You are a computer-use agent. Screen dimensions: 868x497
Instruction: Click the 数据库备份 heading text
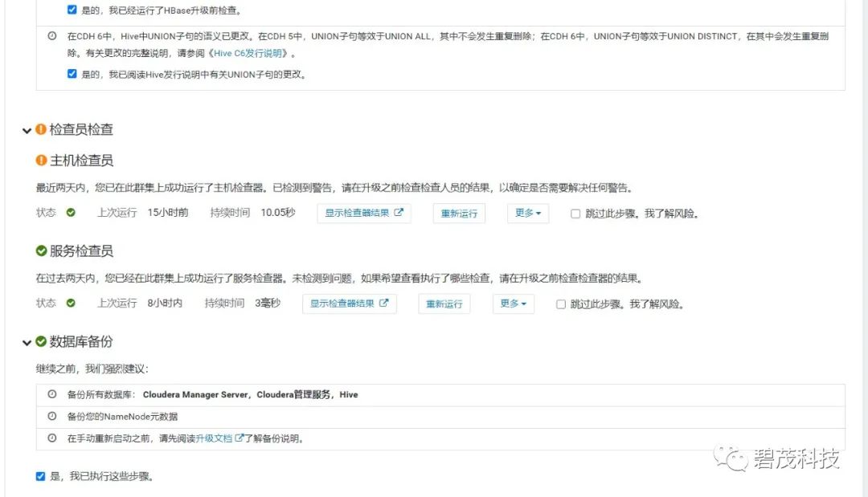pos(81,342)
